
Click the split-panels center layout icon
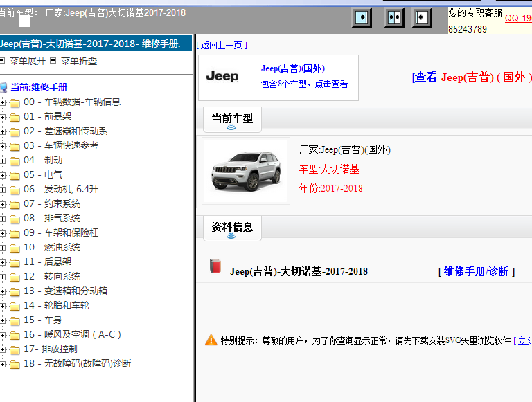(394, 17)
